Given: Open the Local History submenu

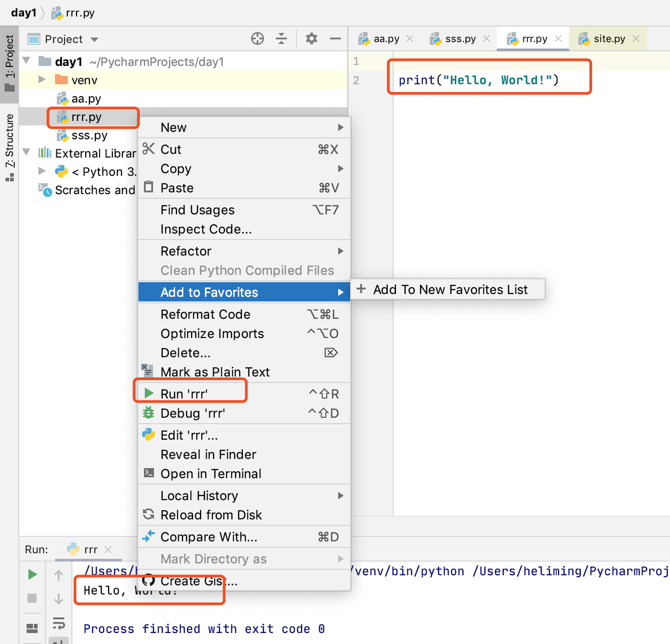Looking at the screenshot, I should coord(244,496).
